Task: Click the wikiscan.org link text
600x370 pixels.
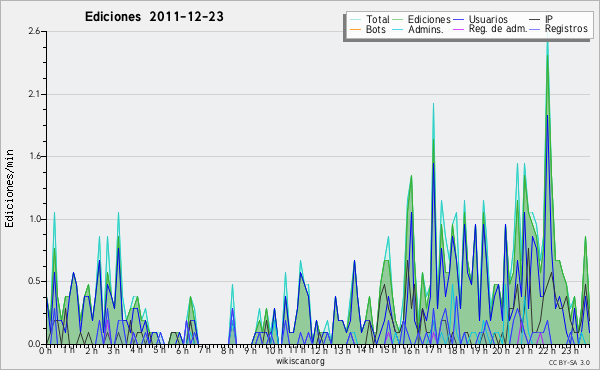Action: (300, 361)
